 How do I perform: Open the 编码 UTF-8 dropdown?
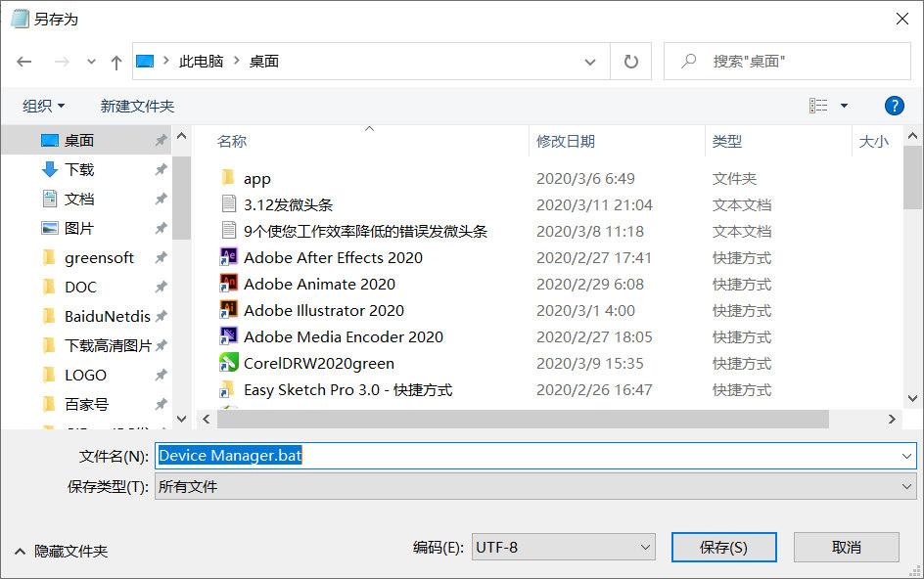tap(564, 547)
